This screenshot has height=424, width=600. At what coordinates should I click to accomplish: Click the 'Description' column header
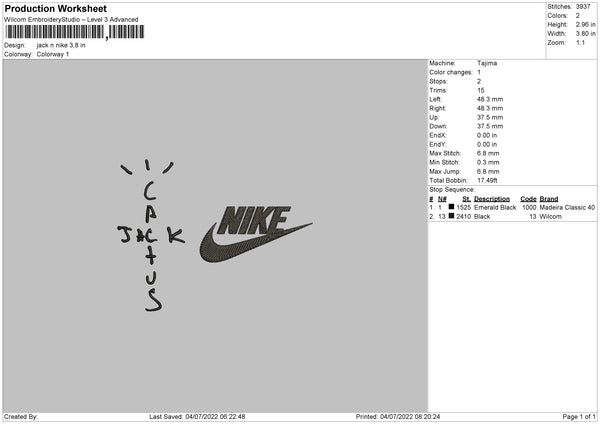click(x=492, y=199)
